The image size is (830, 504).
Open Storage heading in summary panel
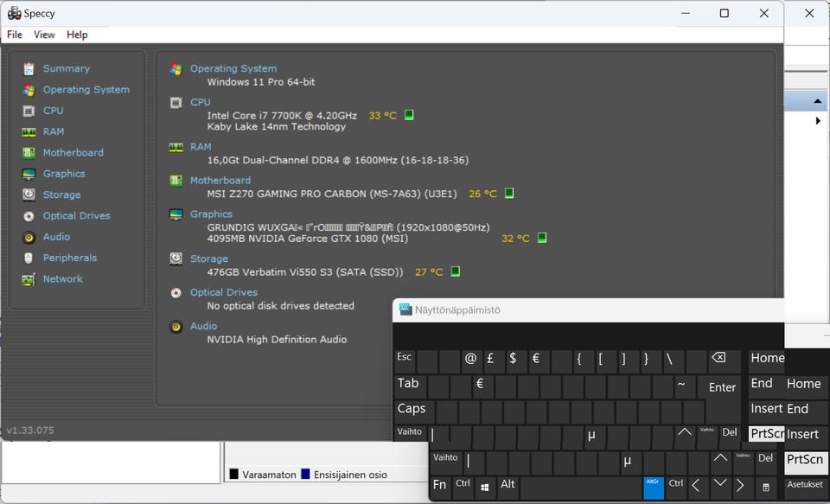coord(209,258)
